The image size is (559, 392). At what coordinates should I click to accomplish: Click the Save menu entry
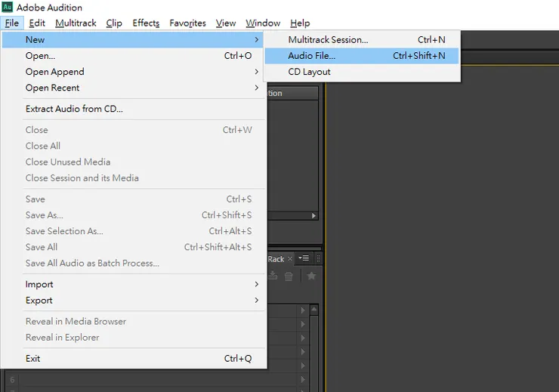134,199
